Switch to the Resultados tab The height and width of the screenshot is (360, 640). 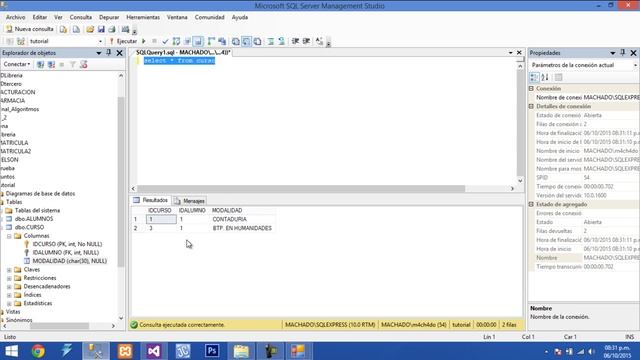[x=151, y=200]
